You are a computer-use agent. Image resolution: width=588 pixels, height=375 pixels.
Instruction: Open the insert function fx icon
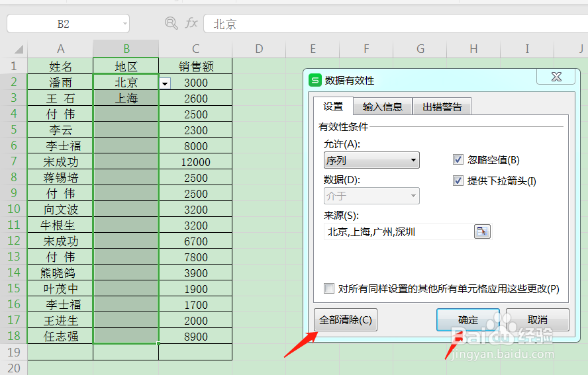(x=191, y=23)
